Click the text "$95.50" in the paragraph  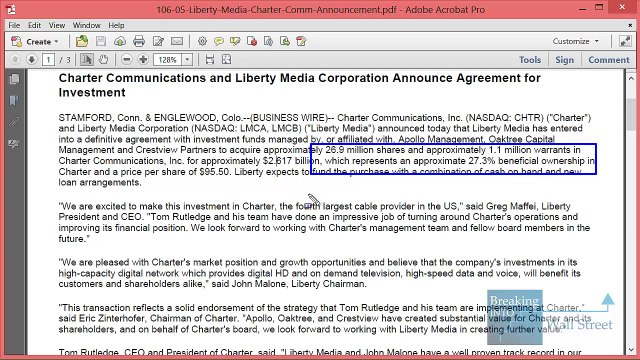click(214, 172)
